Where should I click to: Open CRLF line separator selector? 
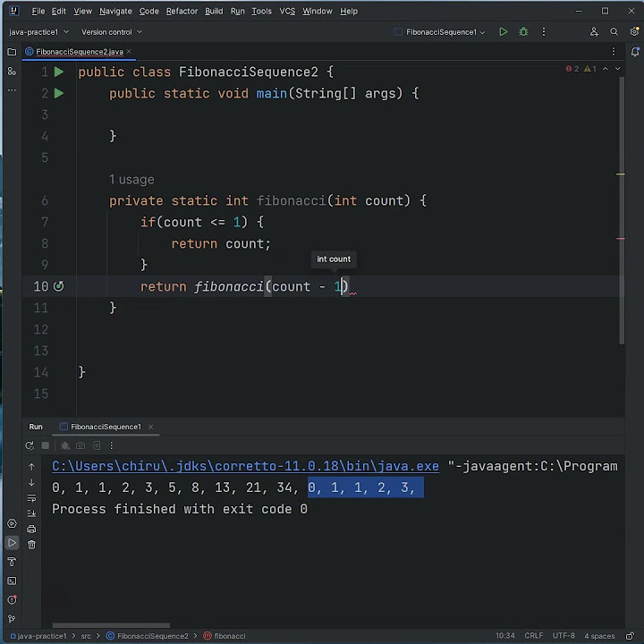(x=533, y=636)
